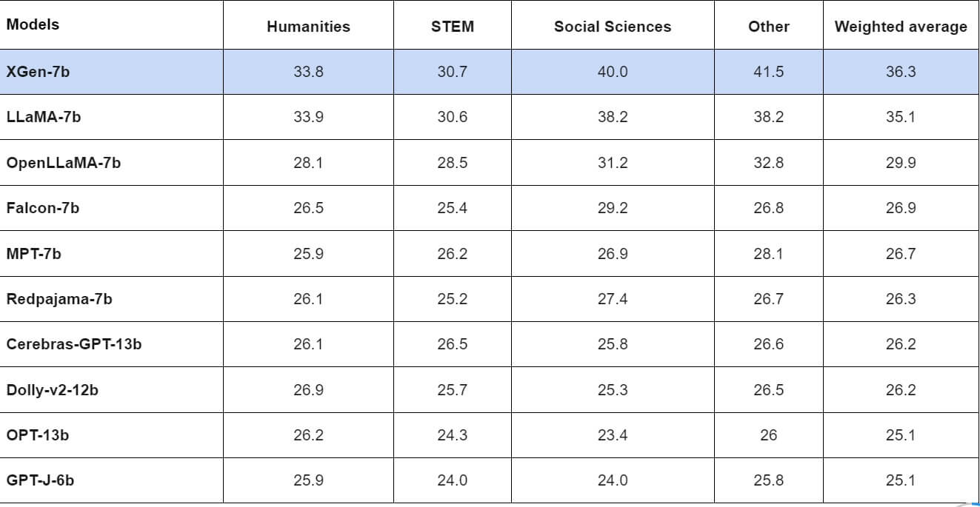Image resolution: width=980 pixels, height=507 pixels.
Task: Select the MPT-7b row label
Action: (x=34, y=254)
